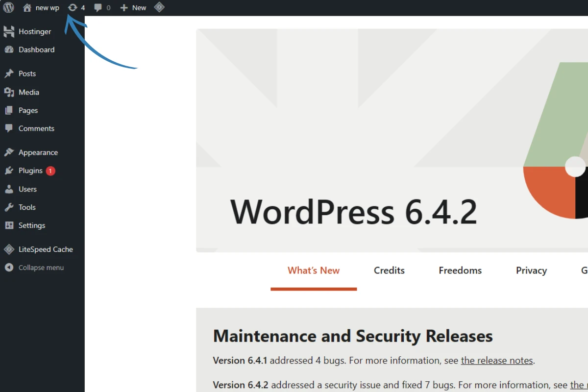Click the LiteSpeed Cache sidebar icon
This screenshot has height=392, width=588.
click(x=9, y=249)
